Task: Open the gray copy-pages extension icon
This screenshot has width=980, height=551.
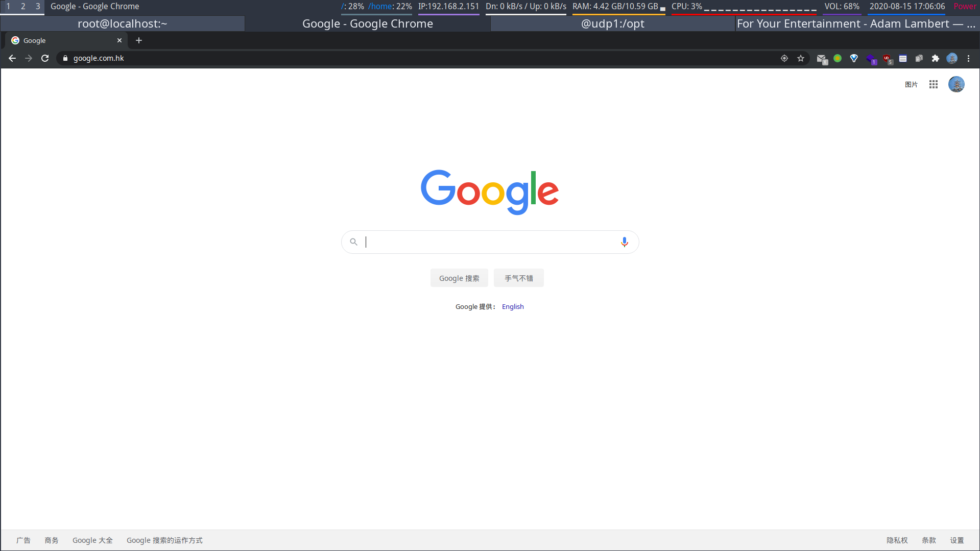Action: 919,58
